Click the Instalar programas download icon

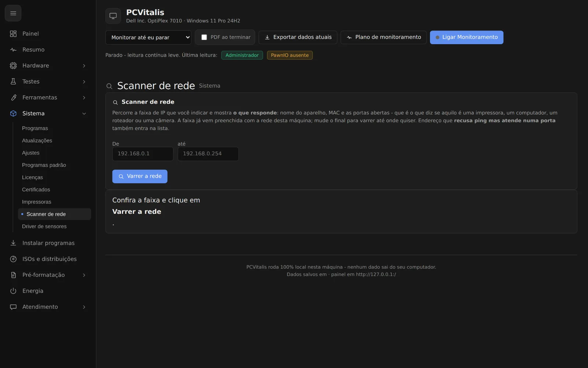(13, 243)
